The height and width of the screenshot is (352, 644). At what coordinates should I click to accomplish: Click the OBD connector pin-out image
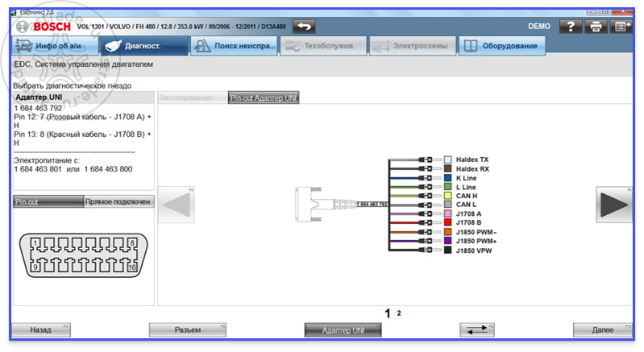point(83,255)
